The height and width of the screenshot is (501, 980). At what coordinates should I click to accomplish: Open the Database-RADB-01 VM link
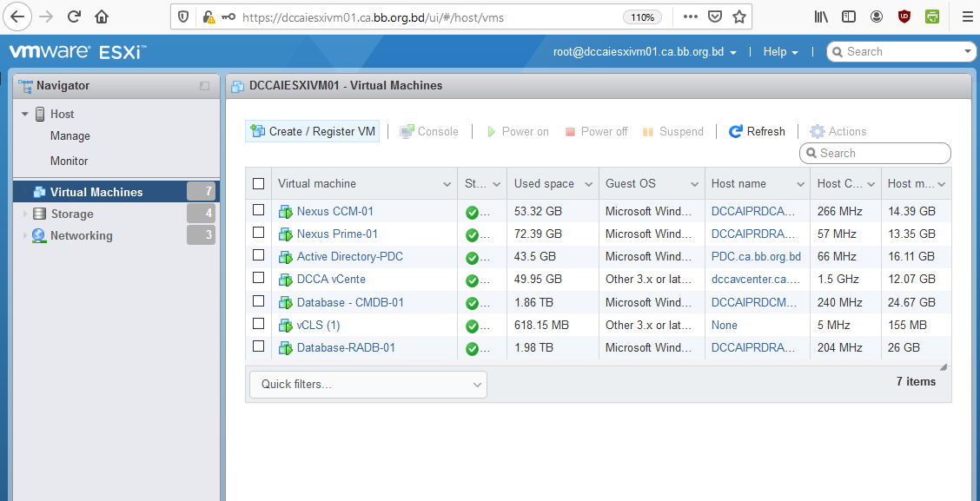(346, 348)
